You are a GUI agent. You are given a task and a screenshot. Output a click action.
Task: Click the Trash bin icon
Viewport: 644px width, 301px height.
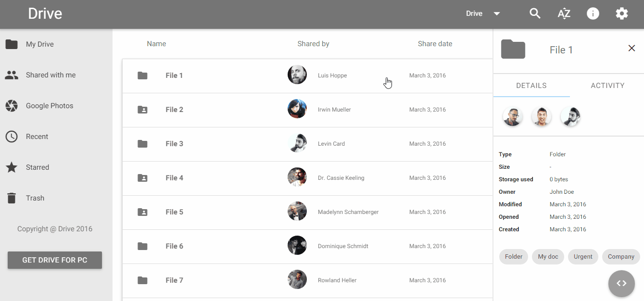pos(12,198)
